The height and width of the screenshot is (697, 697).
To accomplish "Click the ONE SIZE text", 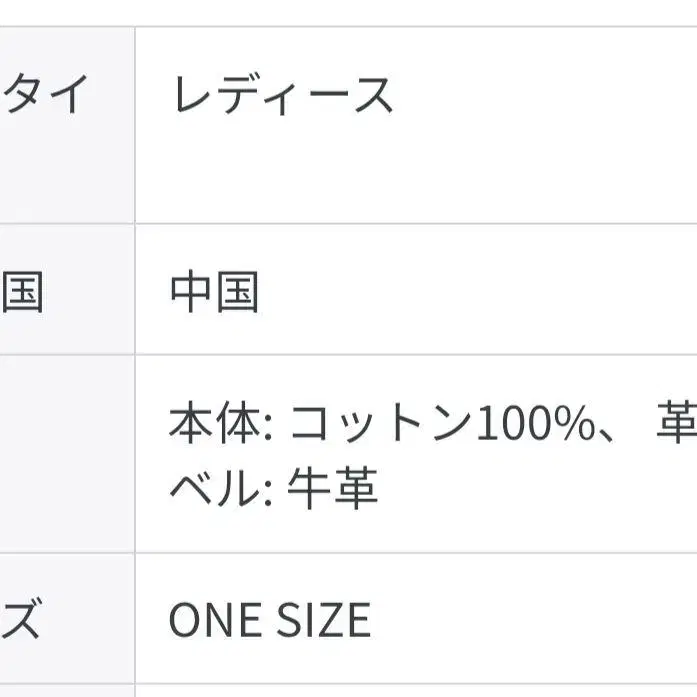I will pyautogui.click(x=270, y=620).
